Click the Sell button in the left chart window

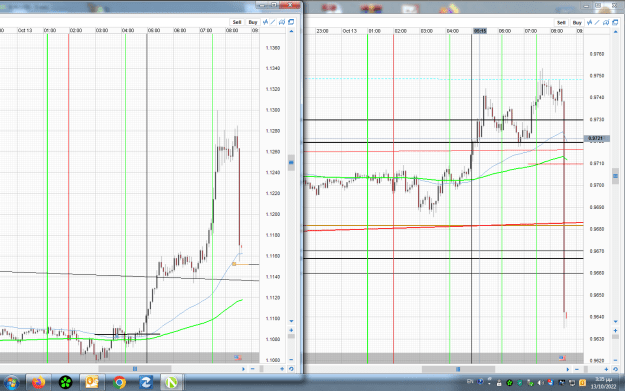(x=237, y=22)
